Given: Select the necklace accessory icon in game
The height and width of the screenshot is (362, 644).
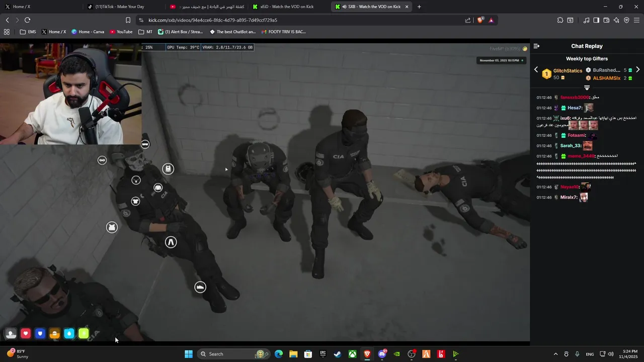Looking at the screenshot, I should point(136,180).
